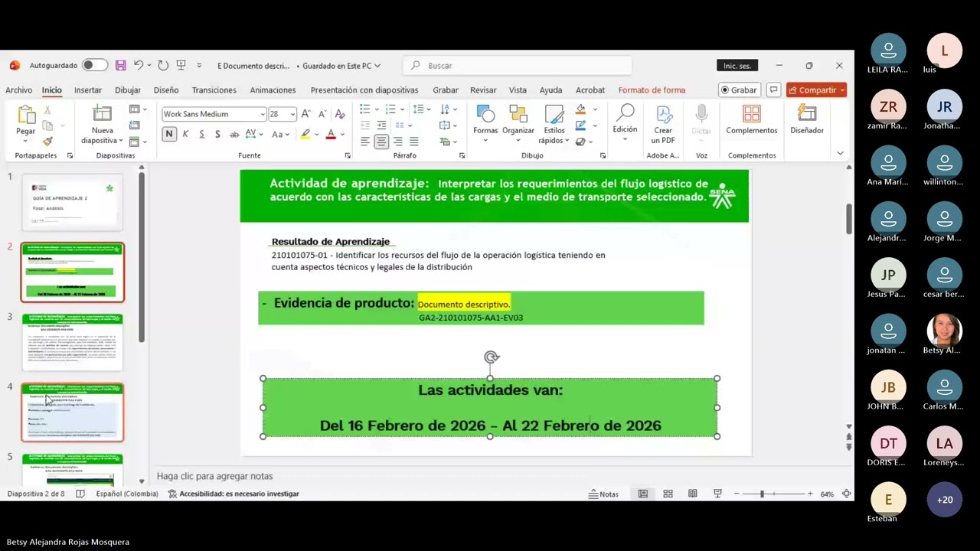Click the Redo arrow icon
The image size is (980, 551).
coord(162,66)
